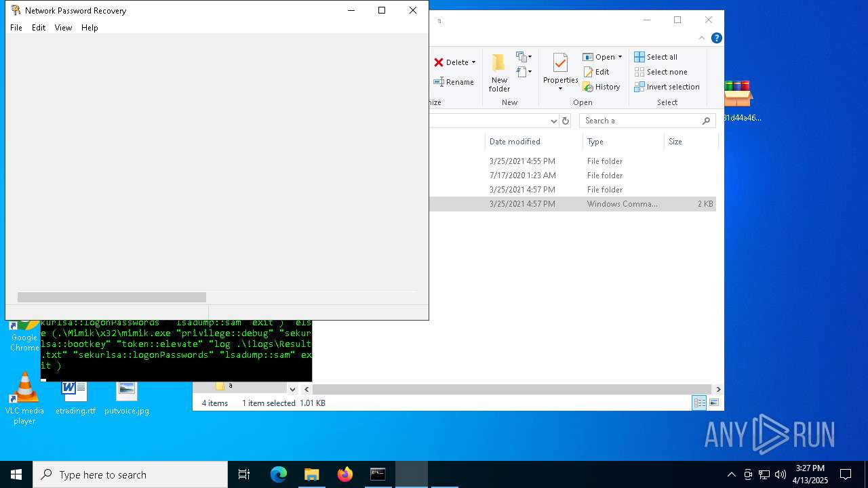Viewport: 868px width, 488px height.
Task: Open the Edit menu in Network Password Recovery
Action: coord(39,28)
